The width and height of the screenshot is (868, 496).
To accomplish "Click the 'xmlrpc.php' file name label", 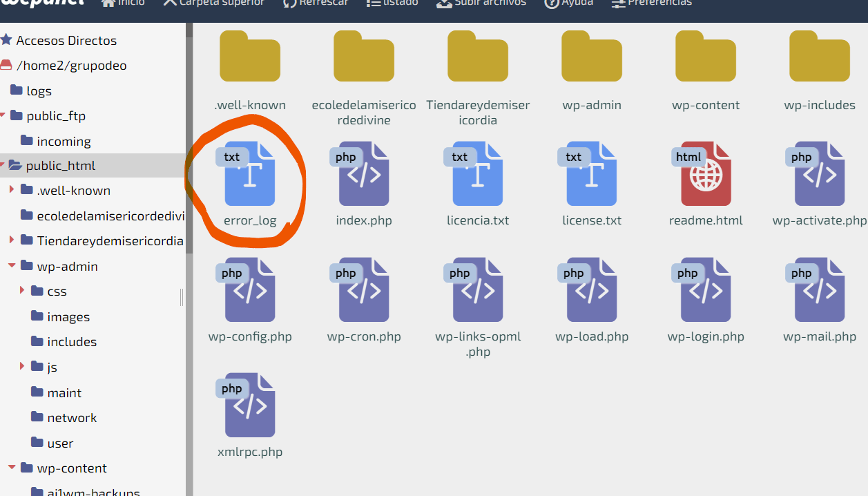I will tap(250, 452).
